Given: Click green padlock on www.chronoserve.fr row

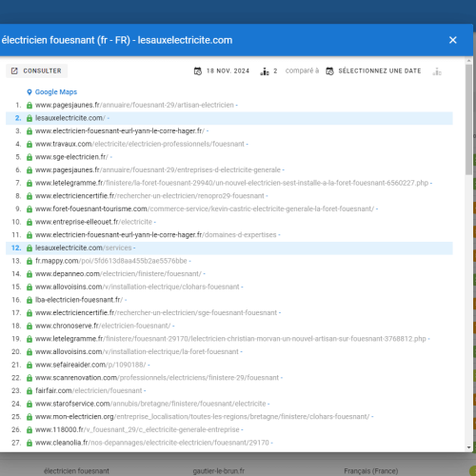Looking at the screenshot, I should click(x=30, y=326).
